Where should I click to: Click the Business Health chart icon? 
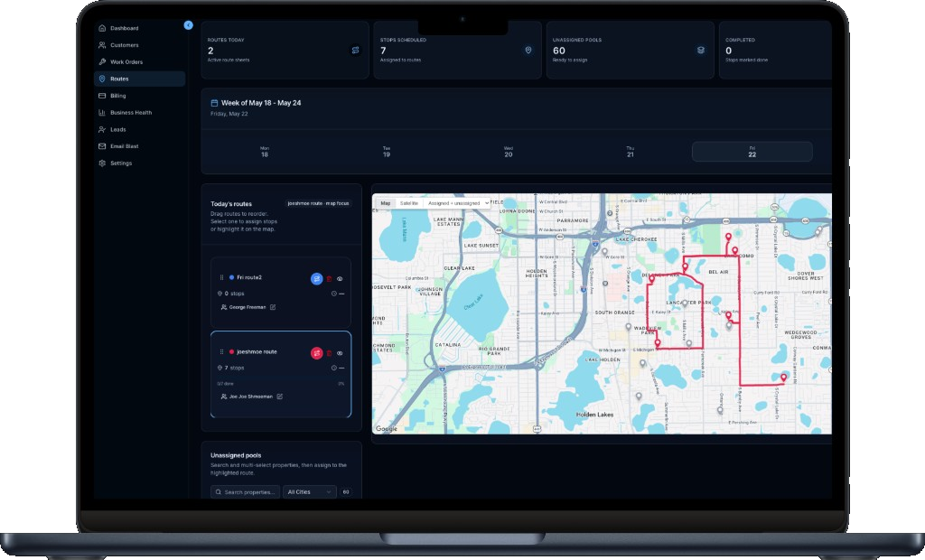[x=102, y=112]
